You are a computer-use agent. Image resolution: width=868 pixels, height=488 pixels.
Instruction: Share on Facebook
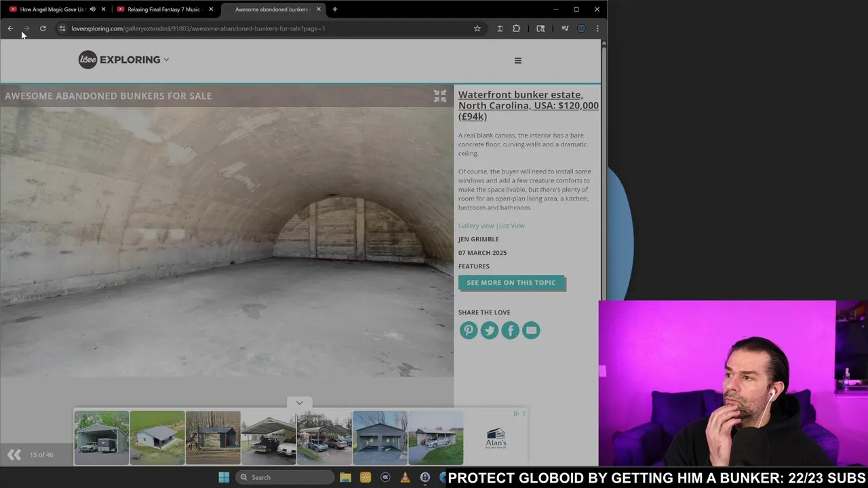(510, 330)
